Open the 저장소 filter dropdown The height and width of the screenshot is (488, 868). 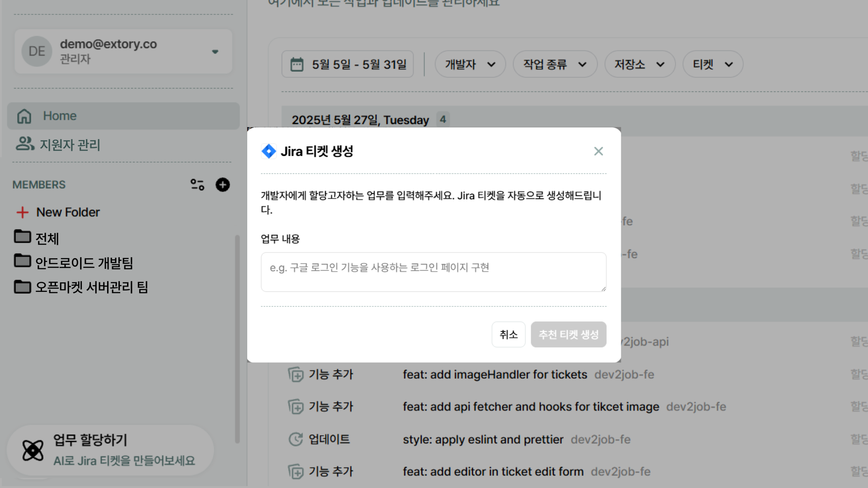click(639, 65)
